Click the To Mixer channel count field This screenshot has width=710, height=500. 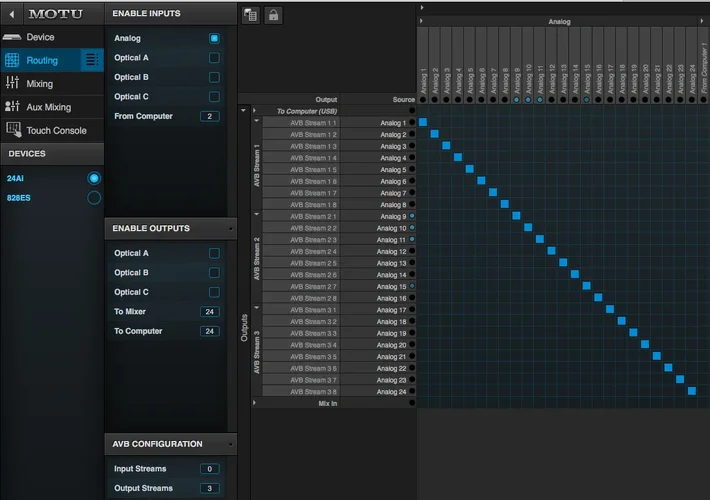coord(209,312)
